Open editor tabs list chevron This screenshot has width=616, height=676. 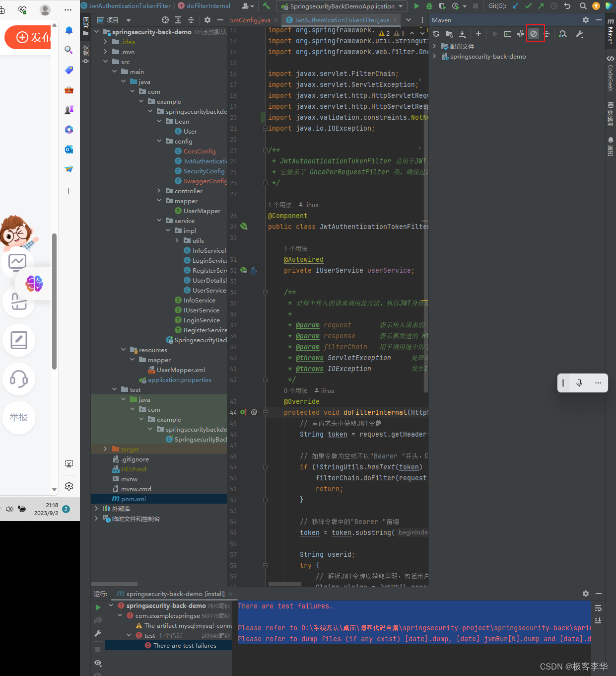pyautogui.click(x=409, y=20)
